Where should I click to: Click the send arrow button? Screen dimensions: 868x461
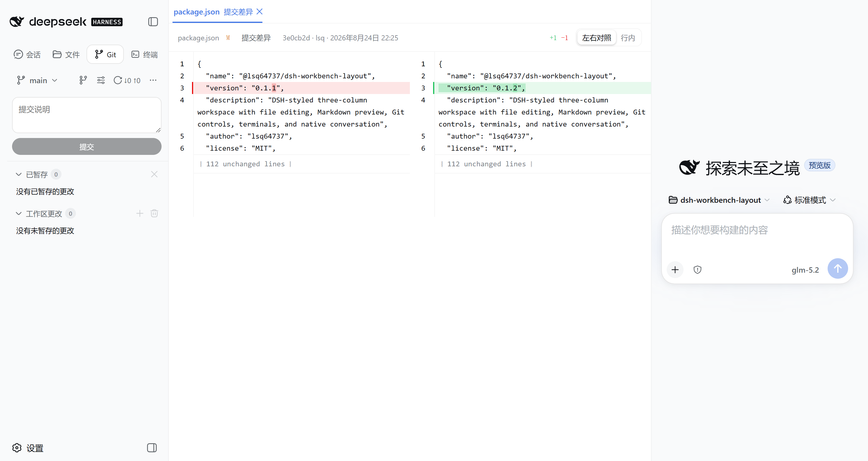pos(838,268)
